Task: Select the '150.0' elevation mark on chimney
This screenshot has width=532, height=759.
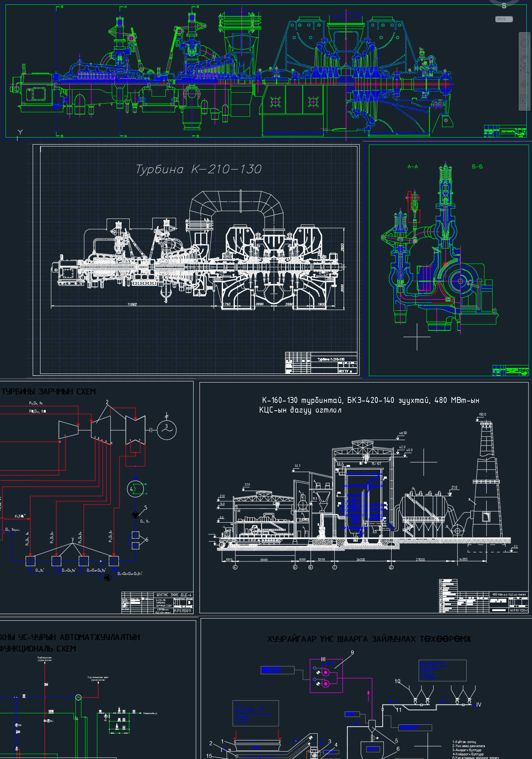Action: 482,414
